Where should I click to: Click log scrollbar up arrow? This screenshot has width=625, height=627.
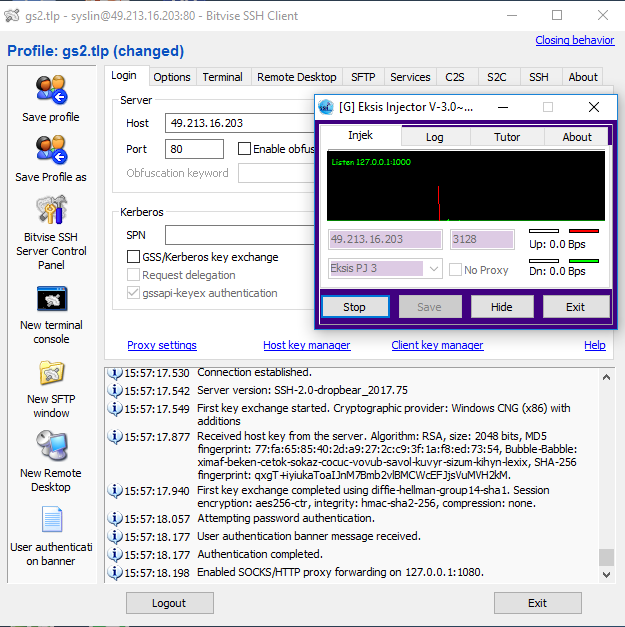pos(606,377)
